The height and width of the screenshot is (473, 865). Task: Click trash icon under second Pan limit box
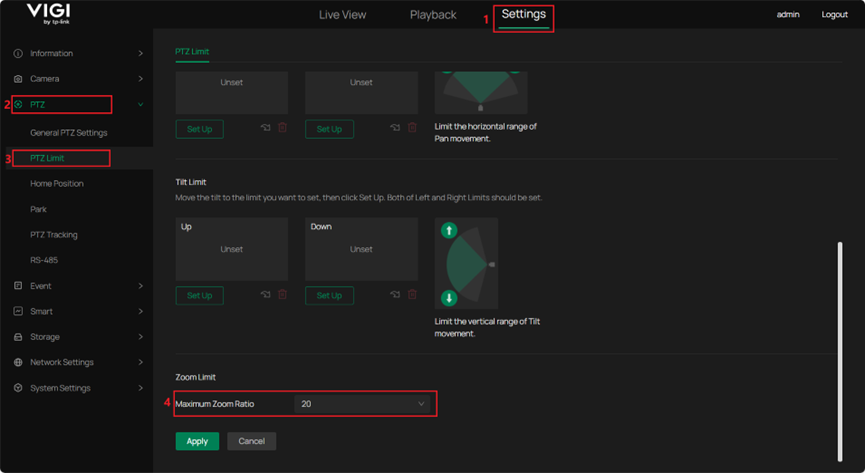412,127
